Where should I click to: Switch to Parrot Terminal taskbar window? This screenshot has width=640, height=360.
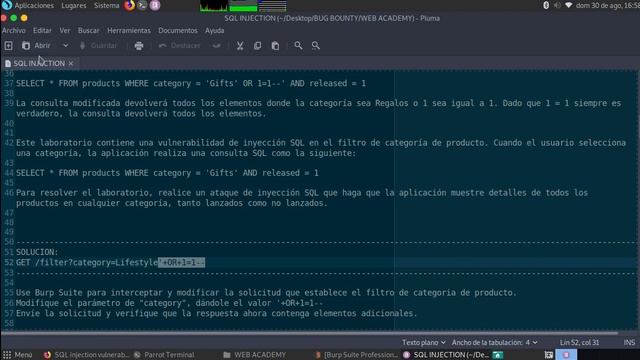(164, 355)
